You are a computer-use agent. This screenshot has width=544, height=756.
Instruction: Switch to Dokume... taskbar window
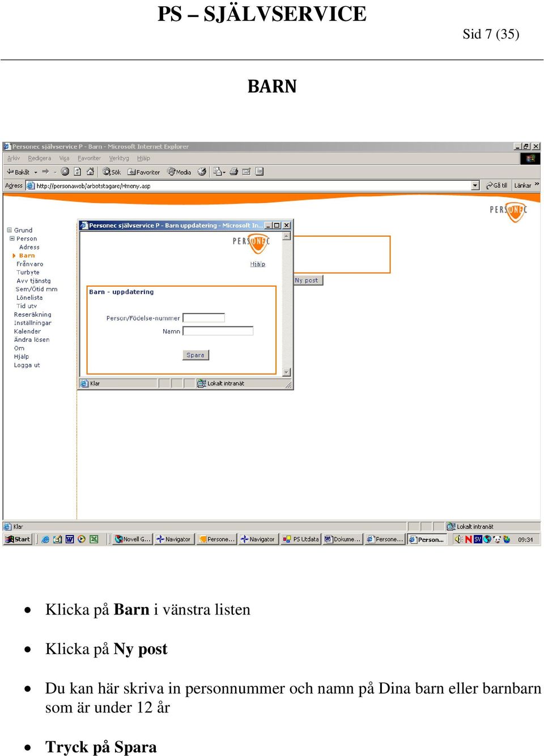(x=343, y=539)
